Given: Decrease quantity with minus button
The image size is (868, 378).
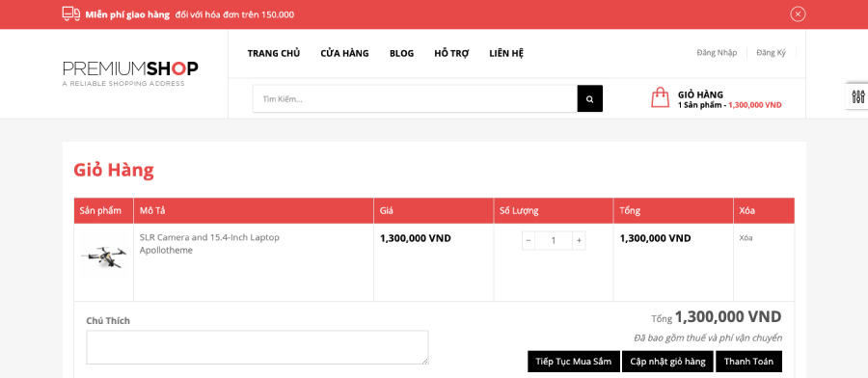Looking at the screenshot, I should click(529, 241).
